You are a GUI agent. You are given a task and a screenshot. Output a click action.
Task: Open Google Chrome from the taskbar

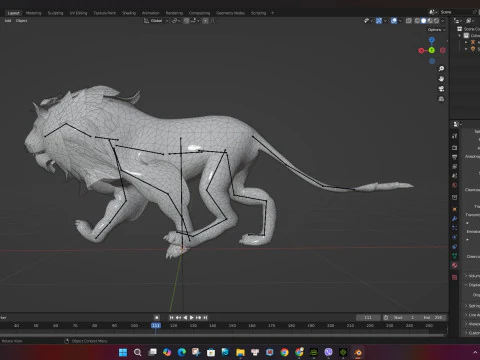coord(284,352)
